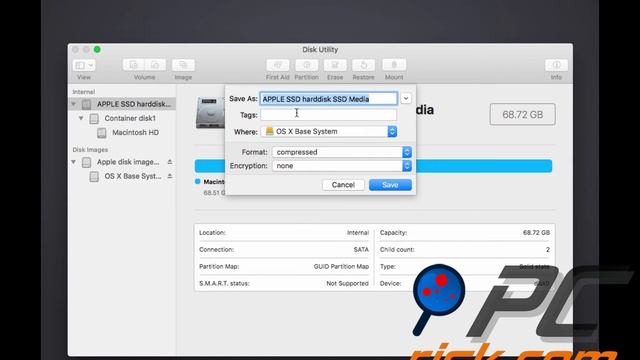Click the blue disk usage bar

tap(484, 166)
